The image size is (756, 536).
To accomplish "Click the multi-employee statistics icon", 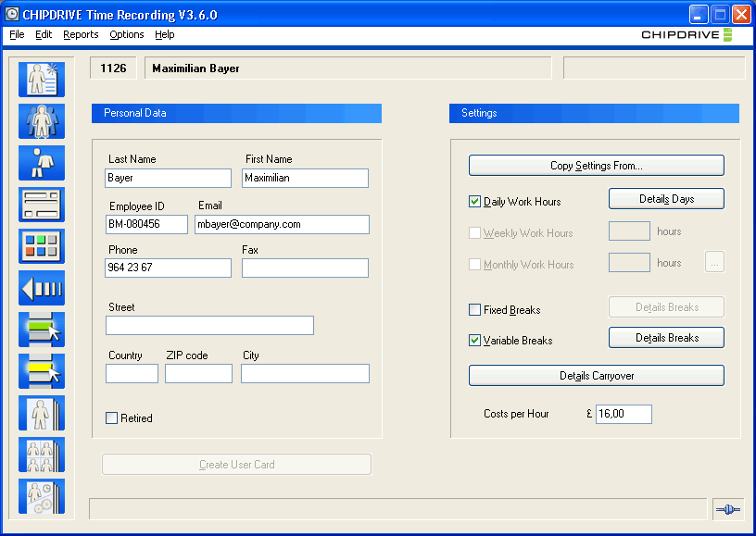I will 41,455.
